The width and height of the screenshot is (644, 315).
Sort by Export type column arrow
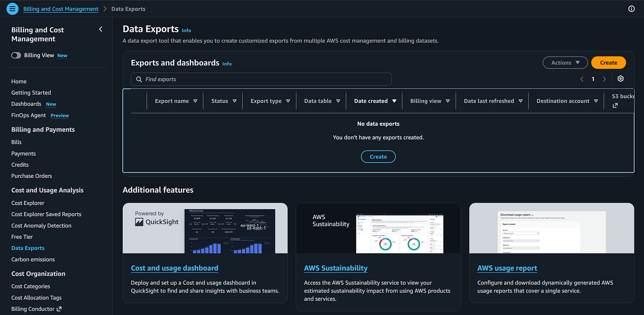(x=288, y=101)
